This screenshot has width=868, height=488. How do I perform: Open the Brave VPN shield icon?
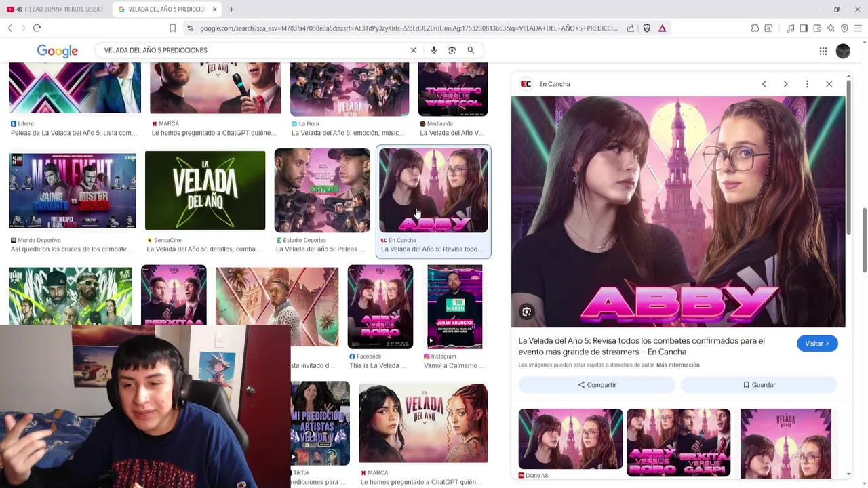(844, 28)
